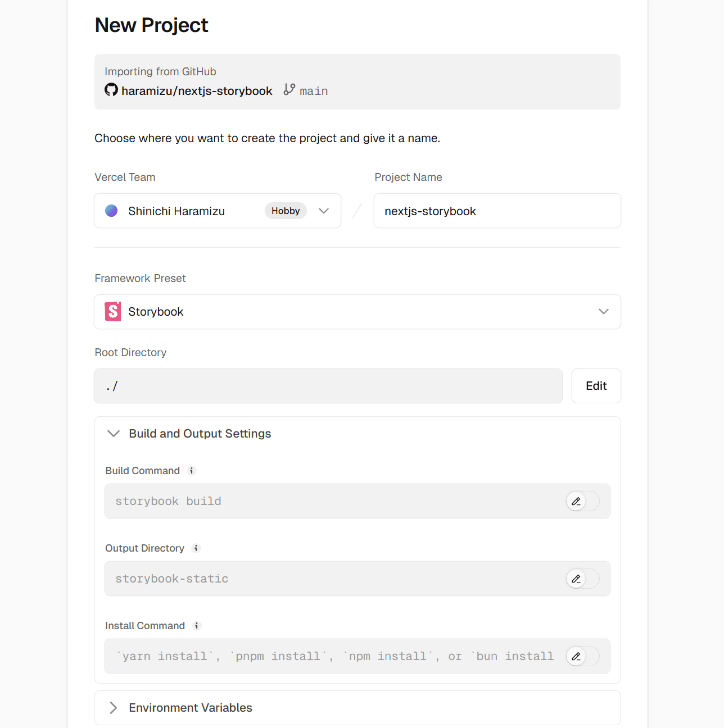Toggle the Output Directory override switch
724x728 pixels.
[x=582, y=579]
